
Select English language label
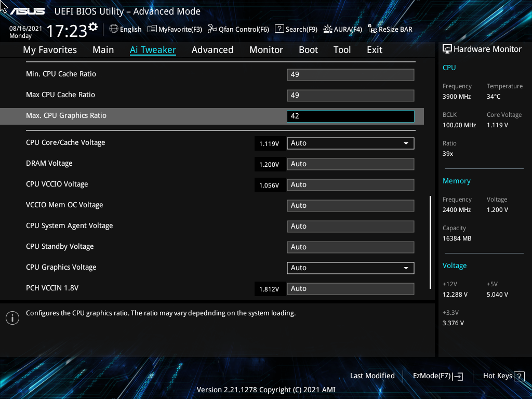130,29
